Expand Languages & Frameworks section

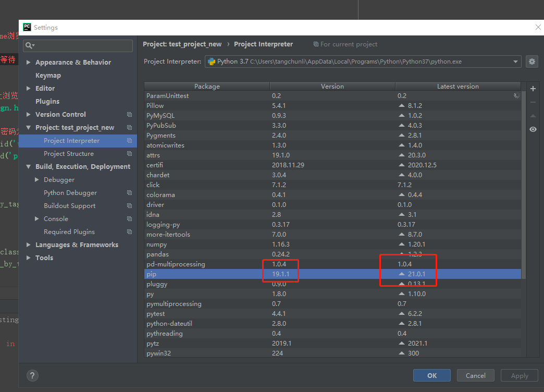(29, 245)
